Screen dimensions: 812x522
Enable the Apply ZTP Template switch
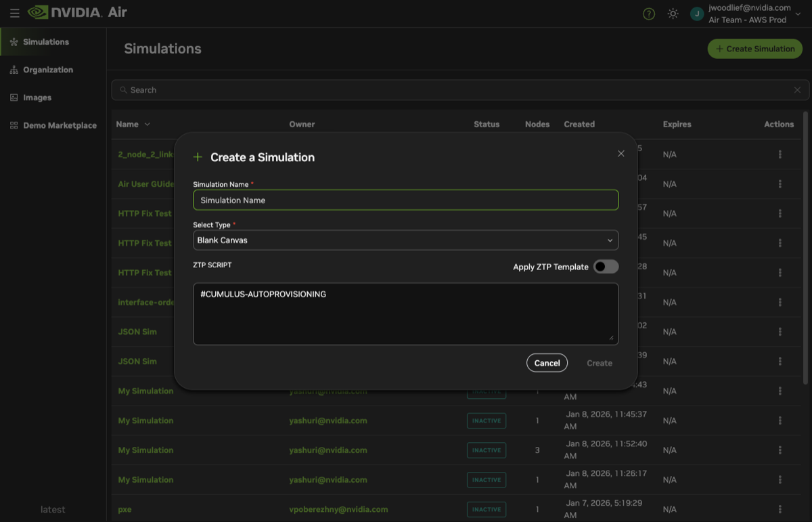point(606,267)
